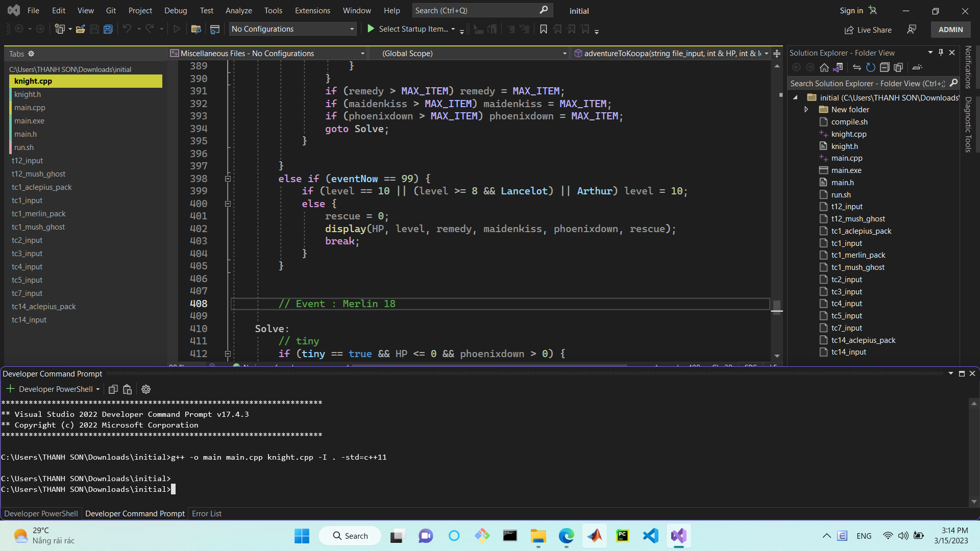Viewport: 980px width, 551px height.
Task: Click the Live Share button
Action: tap(868, 30)
